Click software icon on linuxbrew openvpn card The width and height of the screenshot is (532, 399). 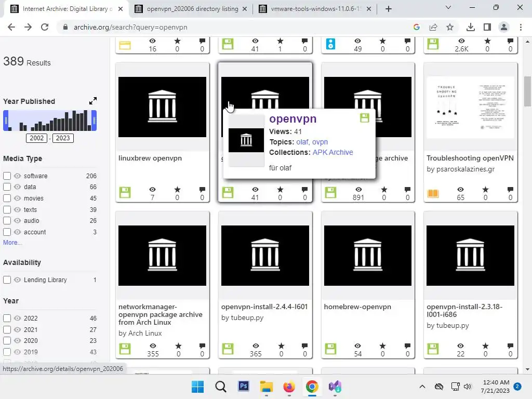[125, 192]
